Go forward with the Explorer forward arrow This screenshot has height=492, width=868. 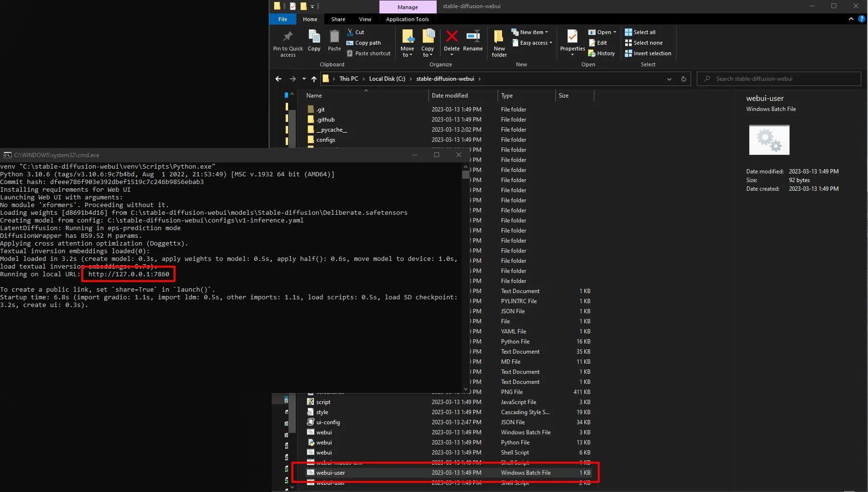[x=292, y=79]
